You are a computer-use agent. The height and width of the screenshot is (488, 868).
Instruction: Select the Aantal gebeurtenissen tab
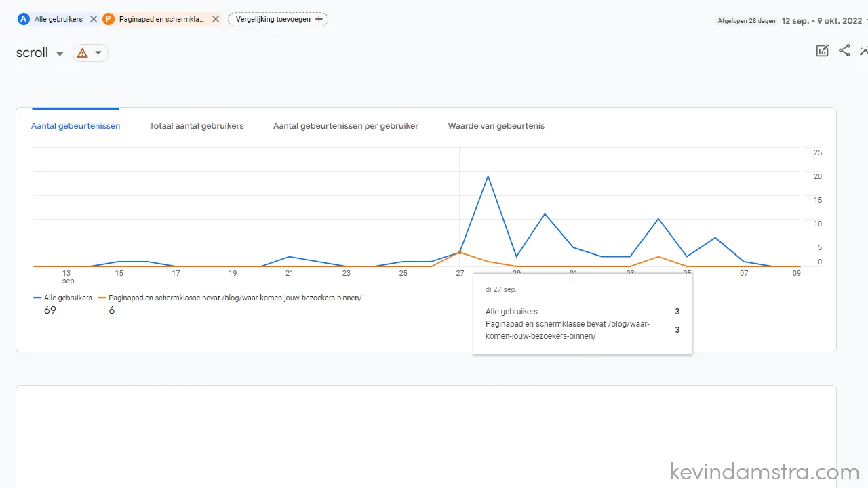point(76,126)
